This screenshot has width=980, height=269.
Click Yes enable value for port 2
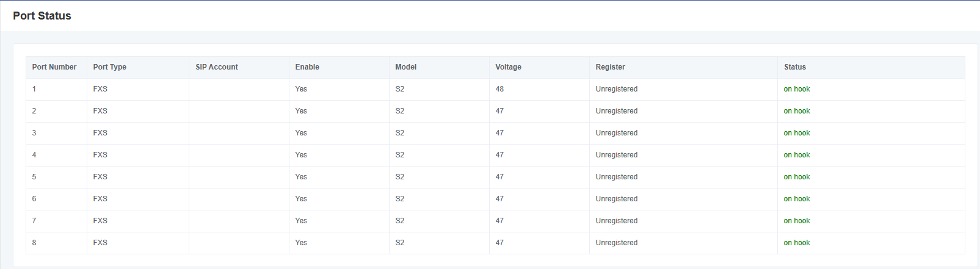click(301, 111)
